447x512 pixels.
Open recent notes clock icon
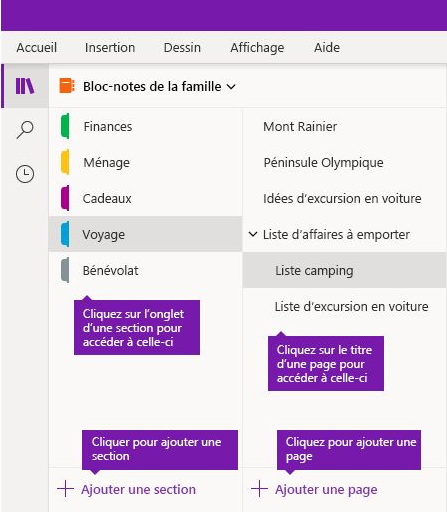point(25,174)
